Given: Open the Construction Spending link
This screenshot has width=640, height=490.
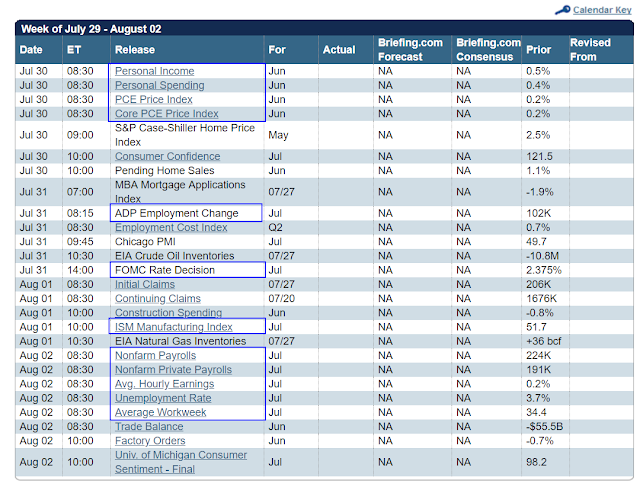Looking at the screenshot, I should tap(168, 313).
